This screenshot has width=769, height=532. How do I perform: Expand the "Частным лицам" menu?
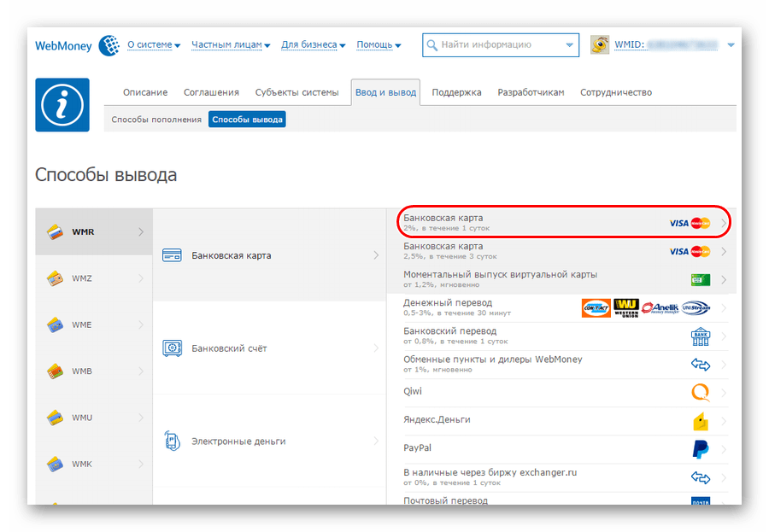coord(230,45)
